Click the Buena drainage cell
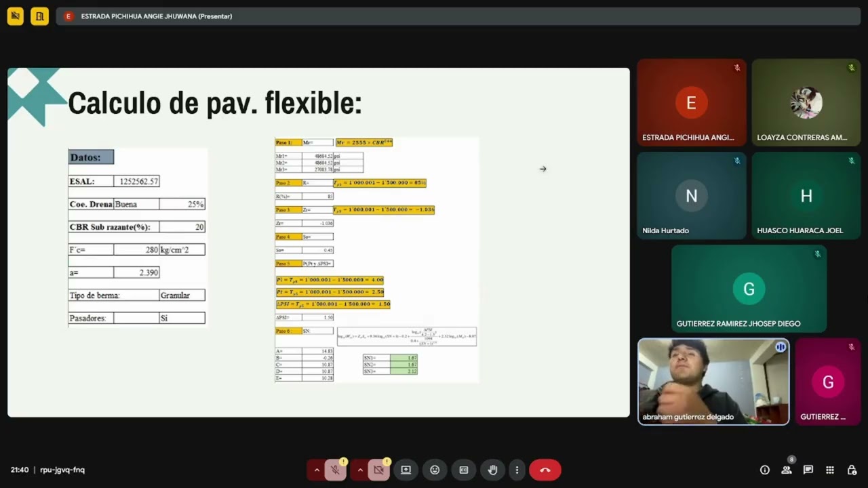 (x=136, y=204)
